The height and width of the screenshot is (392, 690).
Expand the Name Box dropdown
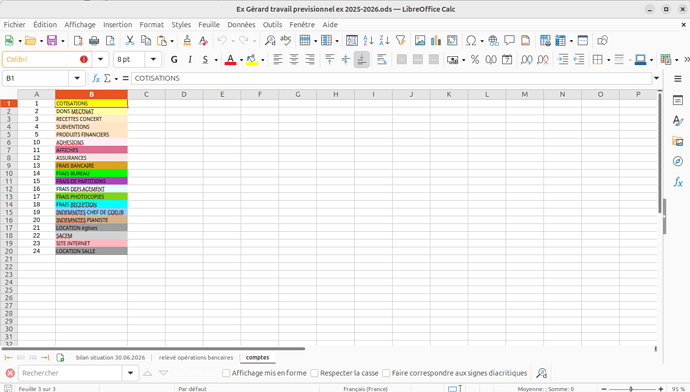(77, 78)
